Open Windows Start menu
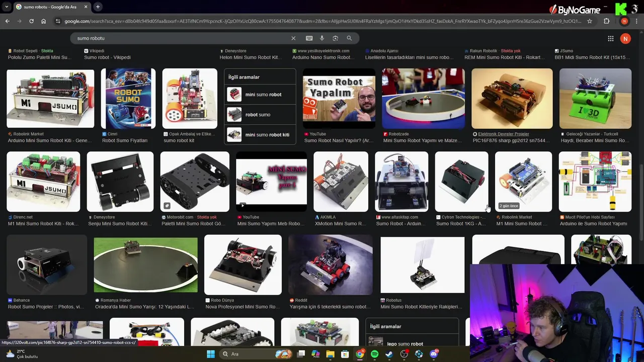 click(211, 354)
